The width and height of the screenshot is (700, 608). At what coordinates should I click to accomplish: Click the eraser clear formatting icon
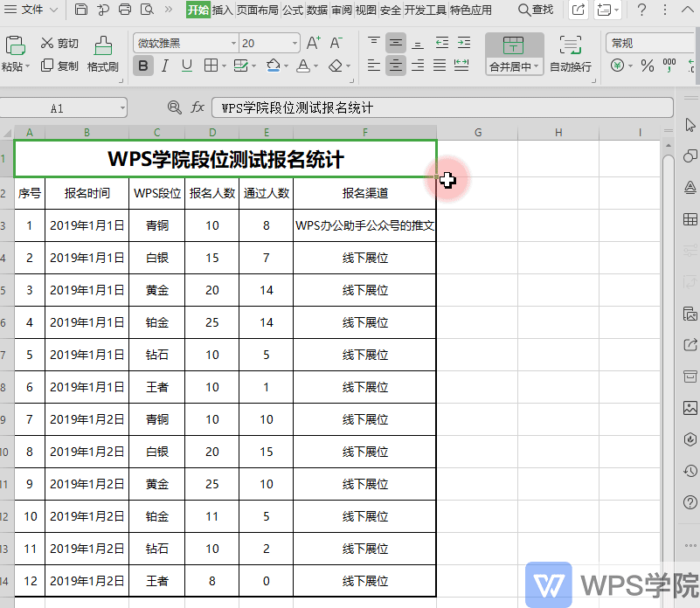tap(336, 66)
